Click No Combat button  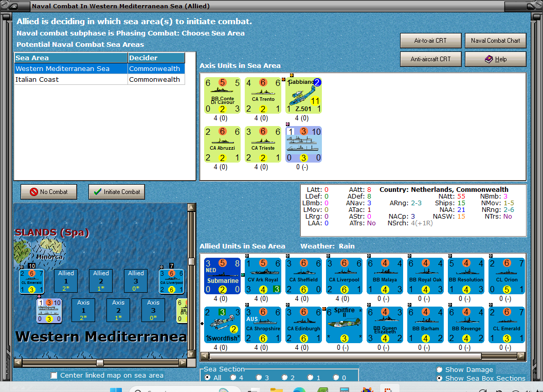(49, 192)
